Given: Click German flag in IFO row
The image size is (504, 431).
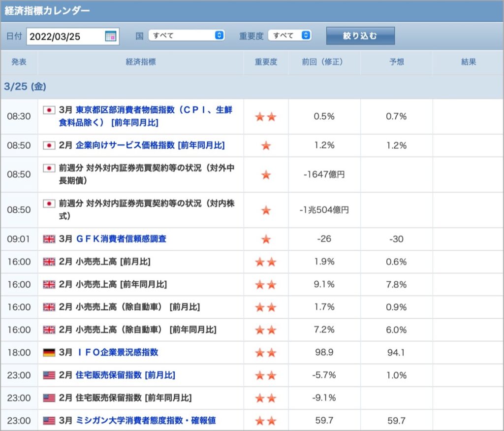Looking at the screenshot, I should pyautogui.click(x=49, y=353).
